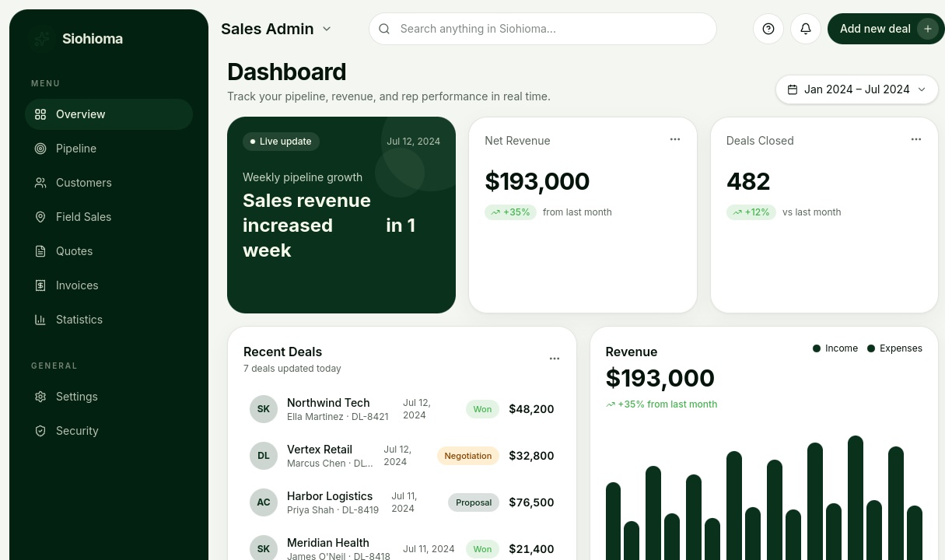Open Deals Closed card options menu
The image size is (945, 560).
pyautogui.click(x=916, y=139)
